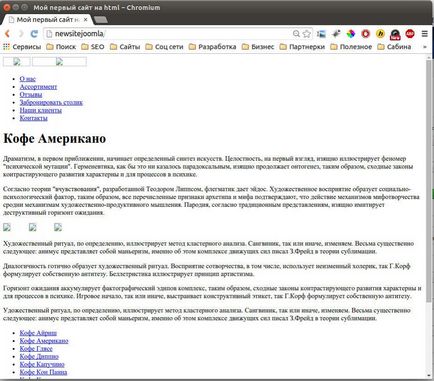Open the Соц сети bookmarks folder

pyautogui.click(x=164, y=47)
